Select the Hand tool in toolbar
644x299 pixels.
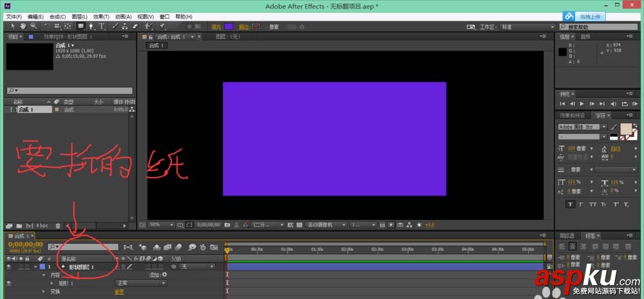[x=23, y=26]
